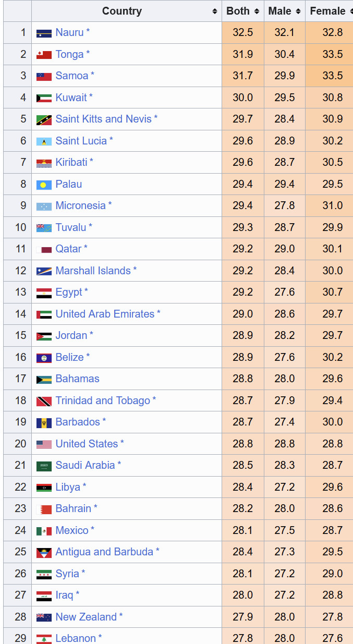Image resolution: width=353 pixels, height=644 pixels.
Task: Click the Palau flag icon
Action: click(x=44, y=185)
